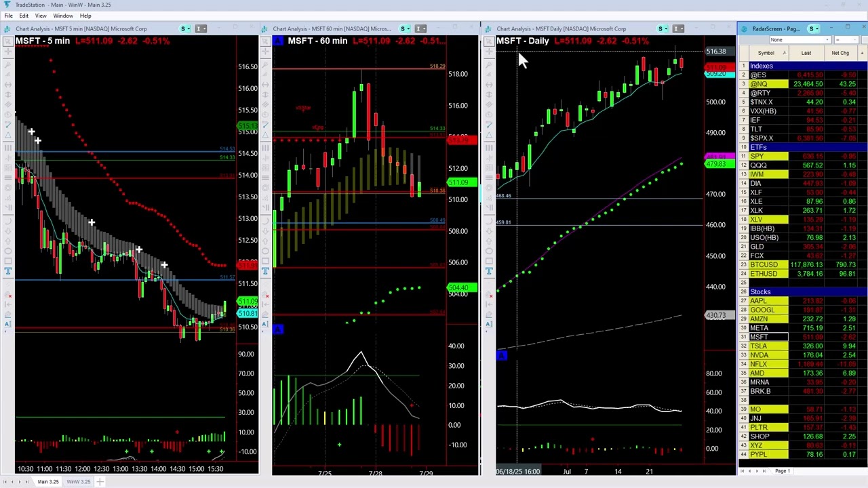Viewport: 868px width, 488px height.
Task: Toggle the symbol link on the 5-min chart
Action: click(183, 28)
